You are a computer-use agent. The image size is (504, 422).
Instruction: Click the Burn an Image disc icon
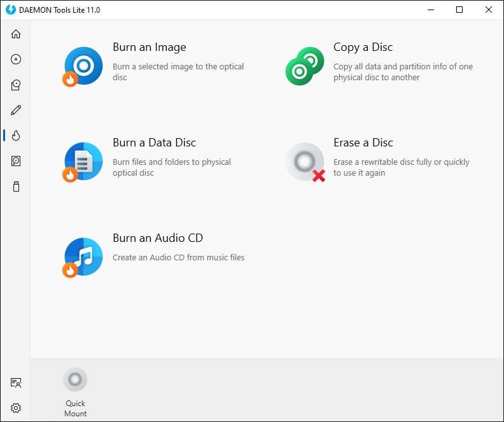point(83,67)
